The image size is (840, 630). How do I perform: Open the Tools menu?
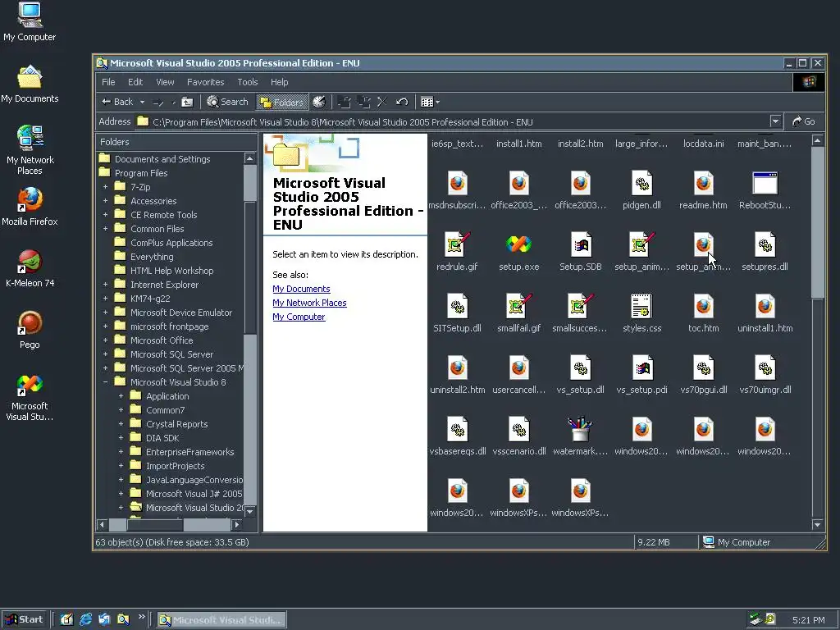pyautogui.click(x=248, y=82)
